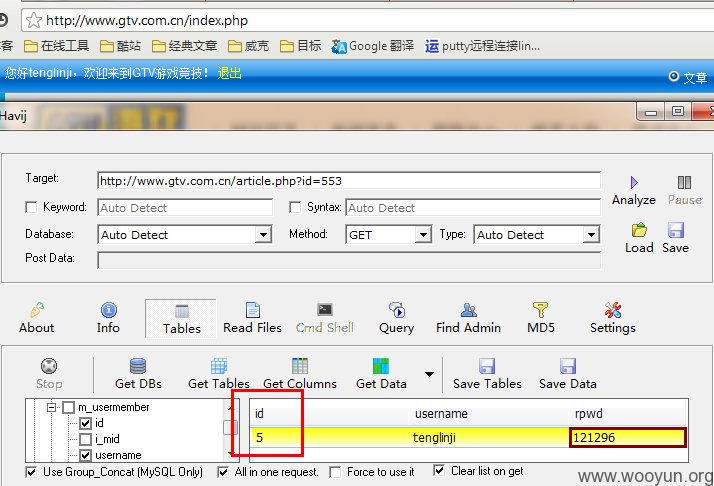Click the Save Data disk icon

[568, 366]
